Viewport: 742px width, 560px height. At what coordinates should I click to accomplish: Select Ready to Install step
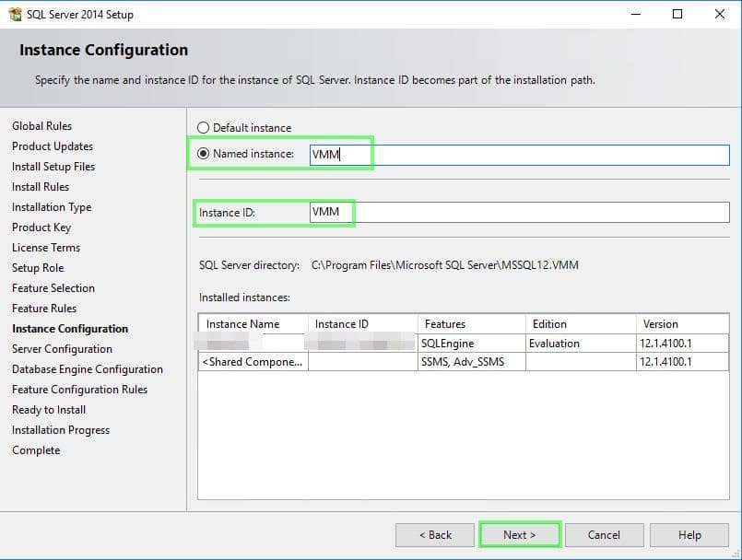tap(49, 410)
